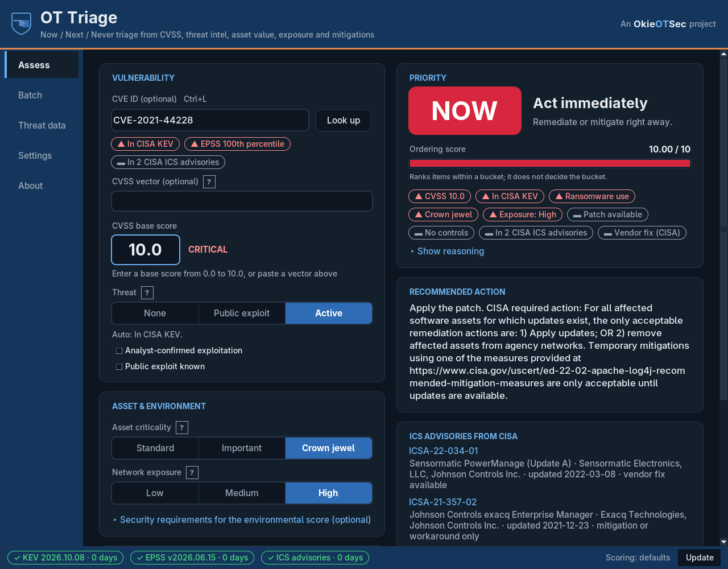The image size is (728, 569).
Task: Open advisory ICSA-22-034-01 link
Action: tap(444, 451)
